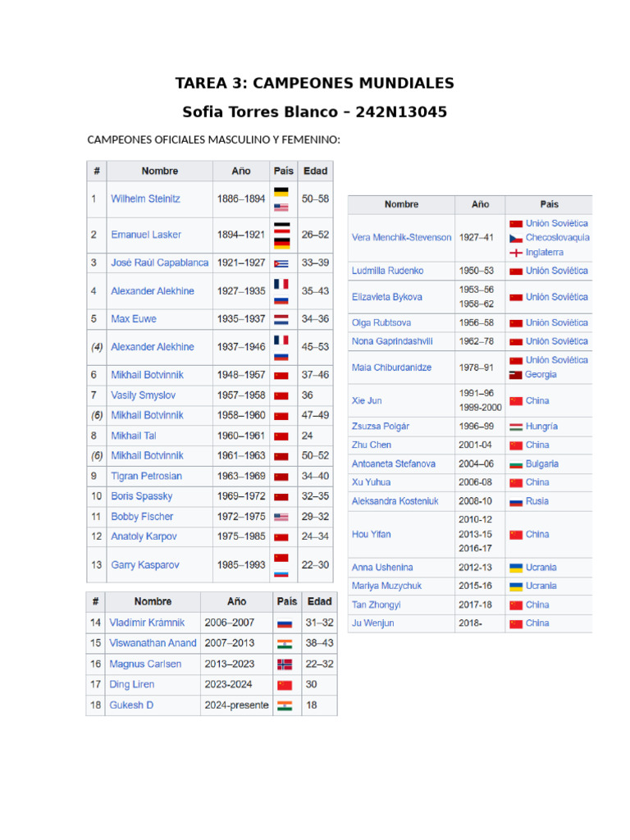
Task: Open the Georgia country link
Action: point(541,374)
